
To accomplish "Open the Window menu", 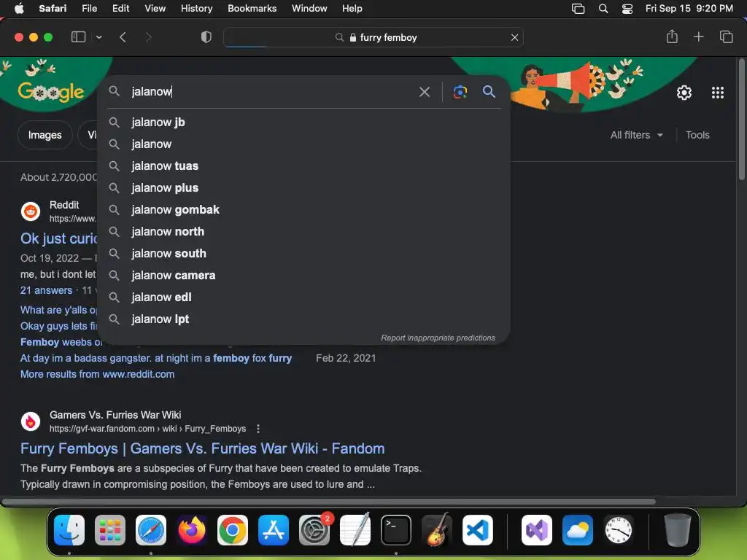I will (309, 8).
